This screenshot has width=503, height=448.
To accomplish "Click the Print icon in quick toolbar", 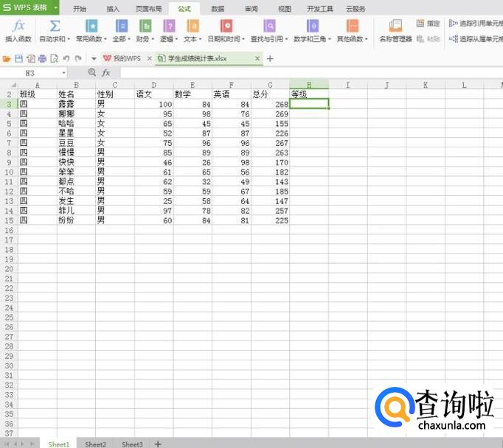I will [x=42, y=59].
